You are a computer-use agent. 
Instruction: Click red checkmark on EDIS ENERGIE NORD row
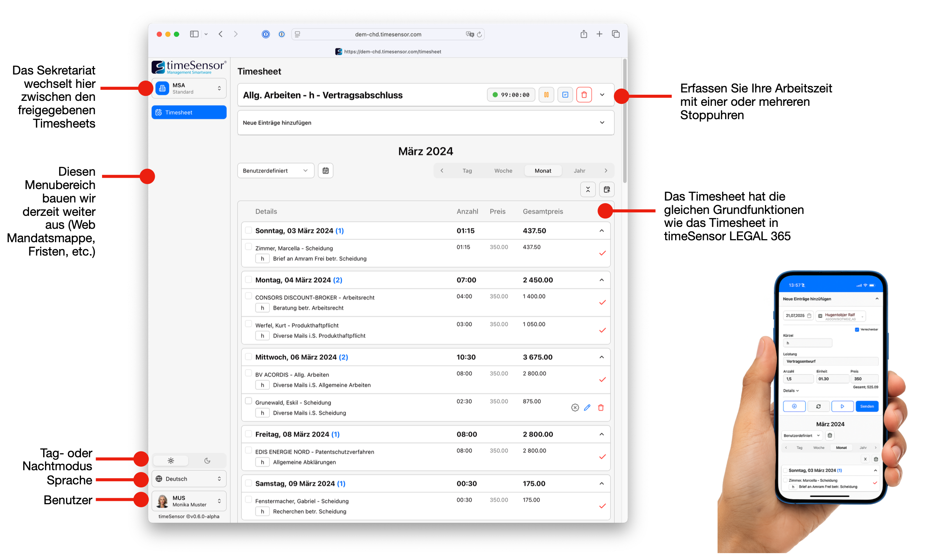point(603,457)
